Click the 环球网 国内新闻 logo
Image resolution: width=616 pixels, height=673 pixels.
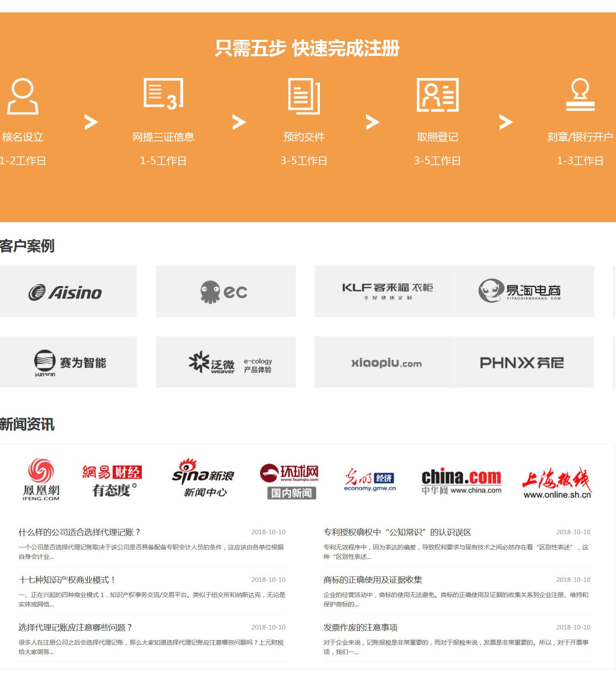click(289, 481)
